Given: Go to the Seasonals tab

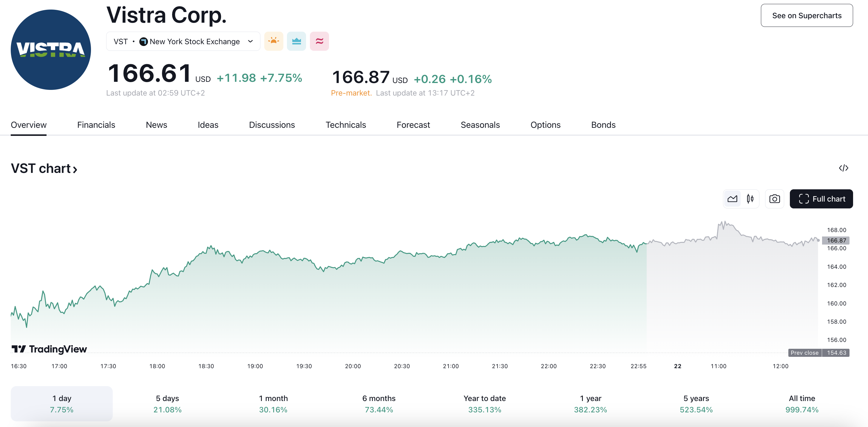Looking at the screenshot, I should [480, 125].
